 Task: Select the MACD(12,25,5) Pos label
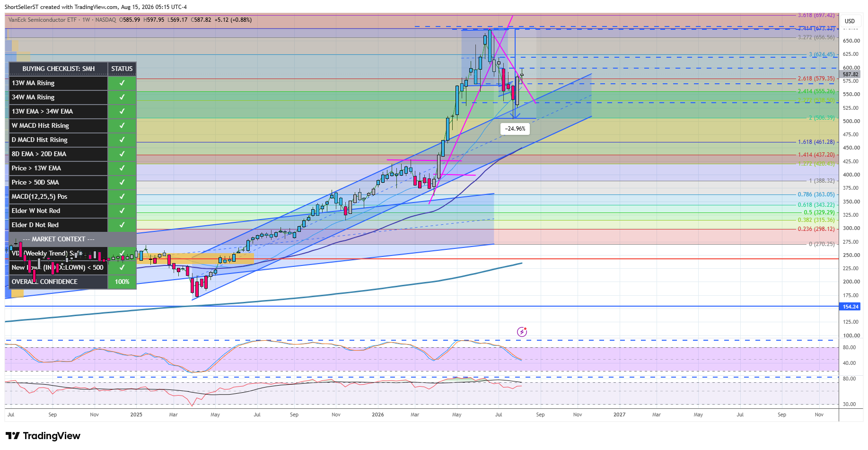(39, 196)
